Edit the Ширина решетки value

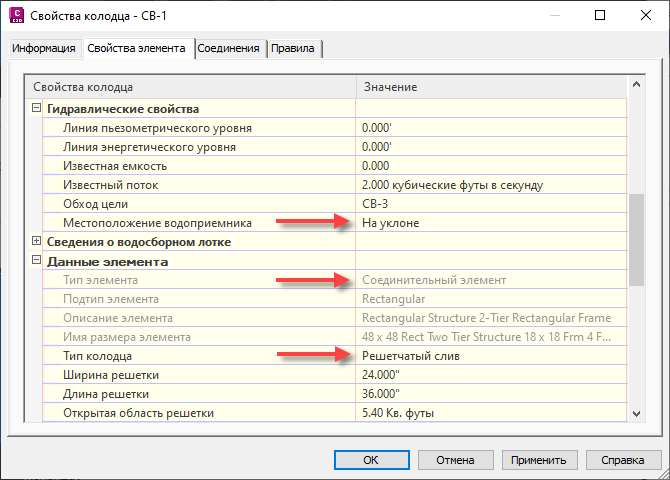click(x=490, y=375)
